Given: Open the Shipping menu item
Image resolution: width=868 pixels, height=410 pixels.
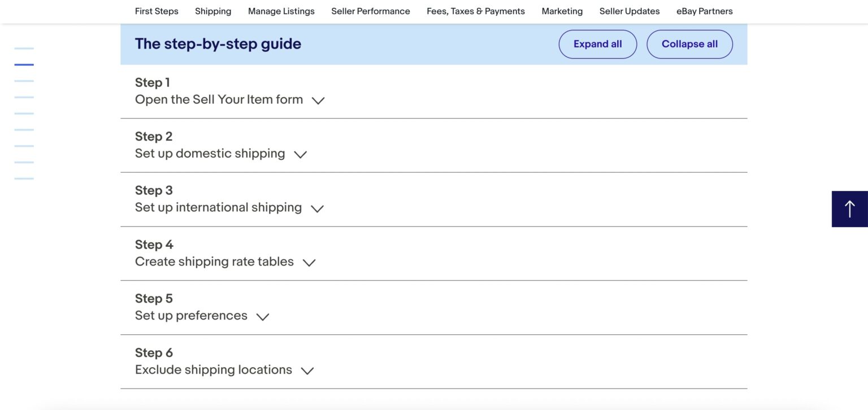Looking at the screenshot, I should pyautogui.click(x=212, y=11).
